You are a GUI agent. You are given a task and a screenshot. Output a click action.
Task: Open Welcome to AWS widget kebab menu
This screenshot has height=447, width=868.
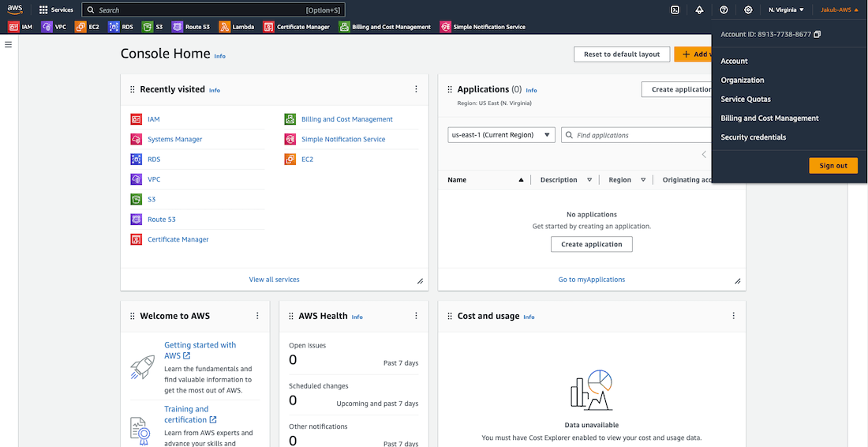tap(257, 316)
